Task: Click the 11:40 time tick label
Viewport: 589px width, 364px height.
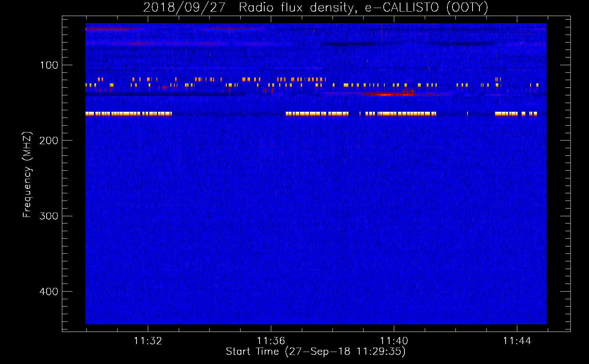Action: tap(394, 341)
